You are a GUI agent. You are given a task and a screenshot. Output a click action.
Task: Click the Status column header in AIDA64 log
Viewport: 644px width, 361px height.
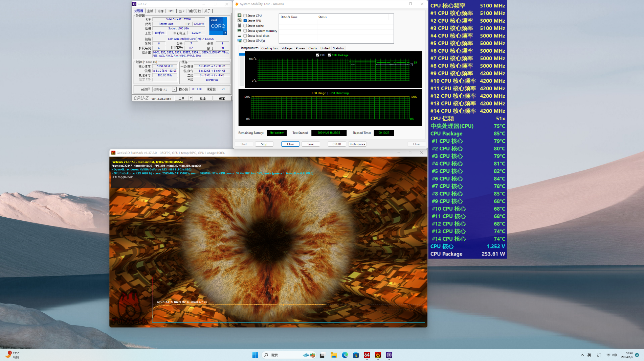pyautogui.click(x=353, y=17)
